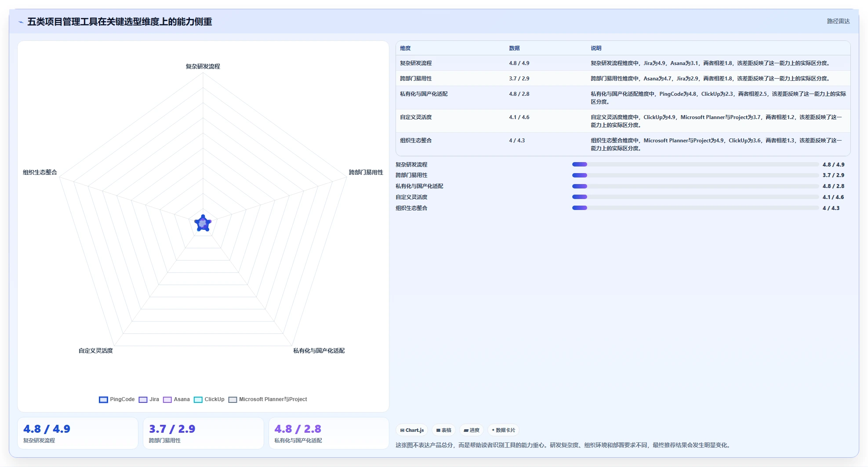Click the table value 4.1 / 4.6
868x467 pixels.
click(x=519, y=117)
